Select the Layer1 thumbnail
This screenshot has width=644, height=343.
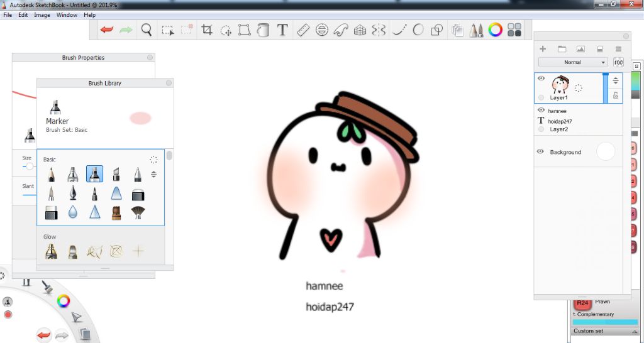coord(560,85)
